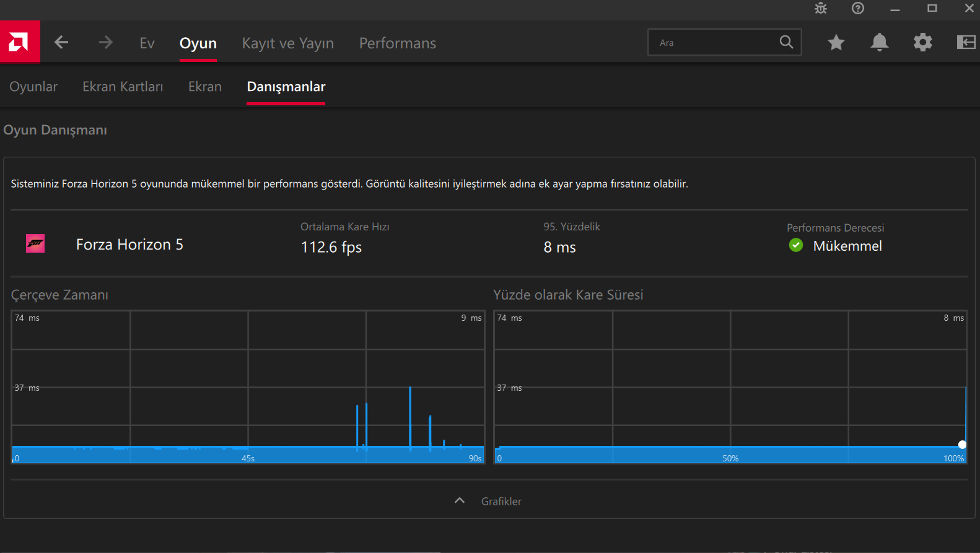Maximize the window
980x553 pixels.
click(x=932, y=8)
